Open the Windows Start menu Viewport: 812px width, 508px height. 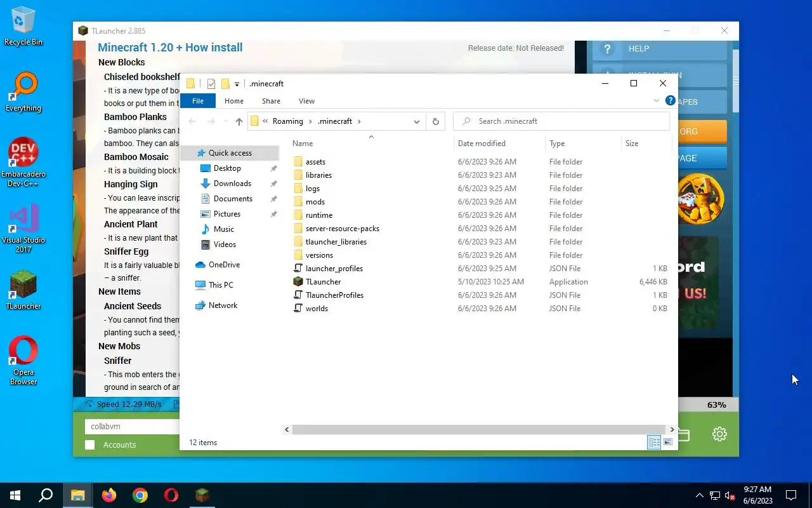[15, 495]
